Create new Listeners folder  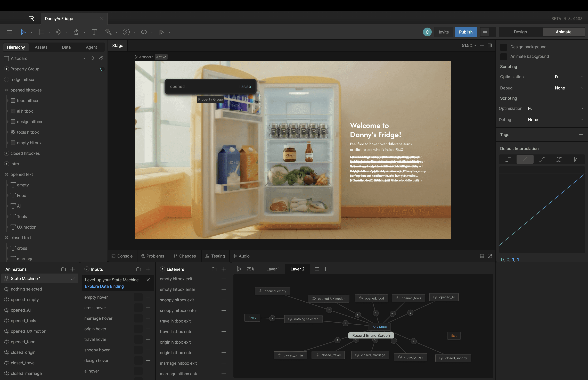(214, 269)
